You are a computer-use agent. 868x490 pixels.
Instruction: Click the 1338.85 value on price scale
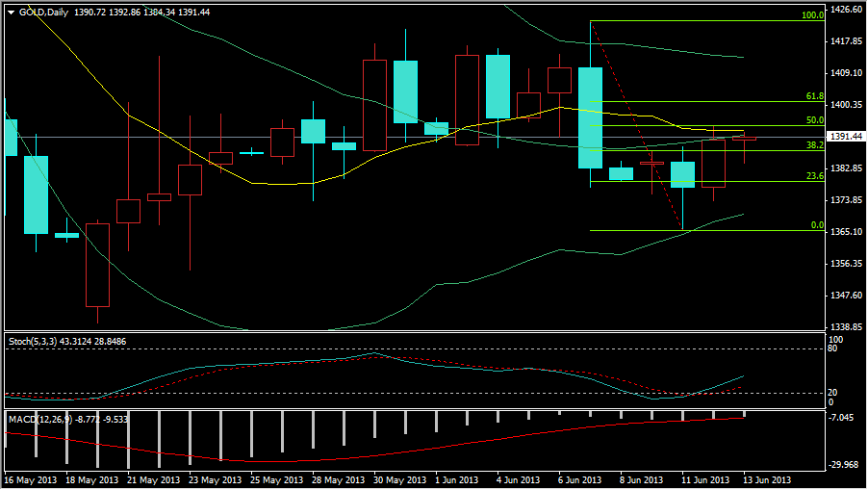point(846,327)
